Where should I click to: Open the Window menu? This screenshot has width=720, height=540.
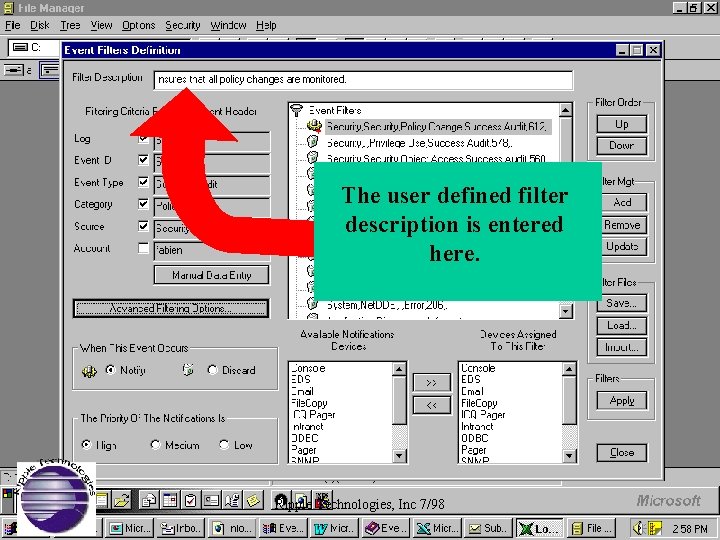pyautogui.click(x=229, y=25)
